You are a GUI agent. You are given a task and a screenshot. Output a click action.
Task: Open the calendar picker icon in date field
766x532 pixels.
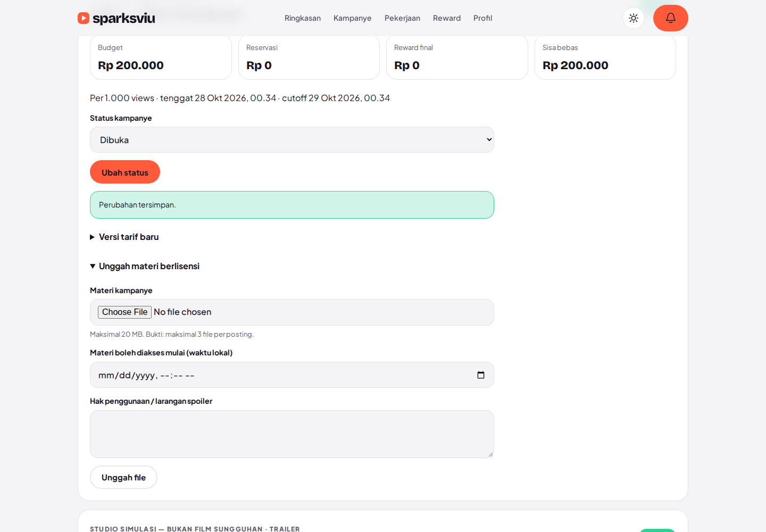pyautogui.click(x=481, y=375)
